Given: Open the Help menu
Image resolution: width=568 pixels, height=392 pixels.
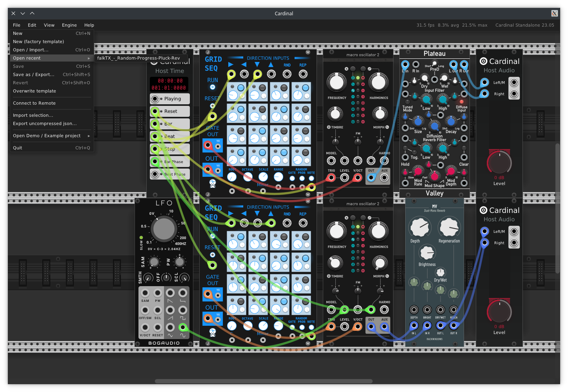Looking at the screenshot, I should pos(89,25).
